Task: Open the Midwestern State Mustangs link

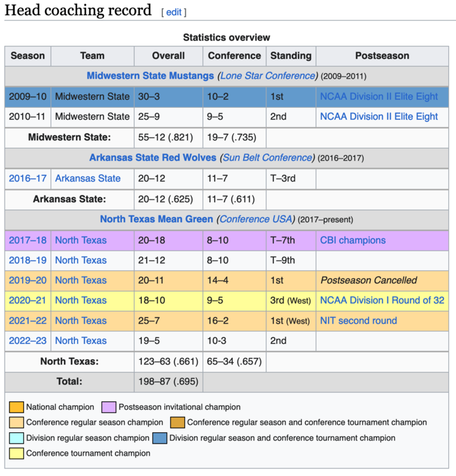Action: coord(150,76)
